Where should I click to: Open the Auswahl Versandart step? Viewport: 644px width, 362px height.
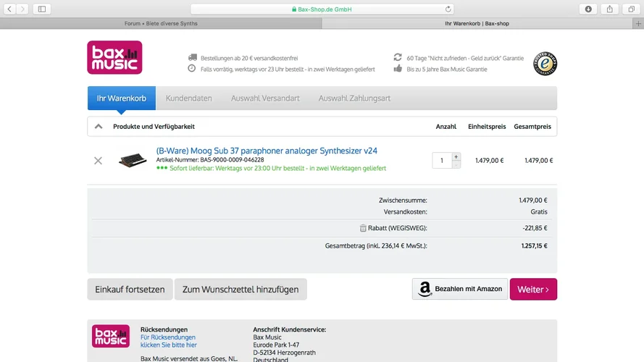pos(265,98)
